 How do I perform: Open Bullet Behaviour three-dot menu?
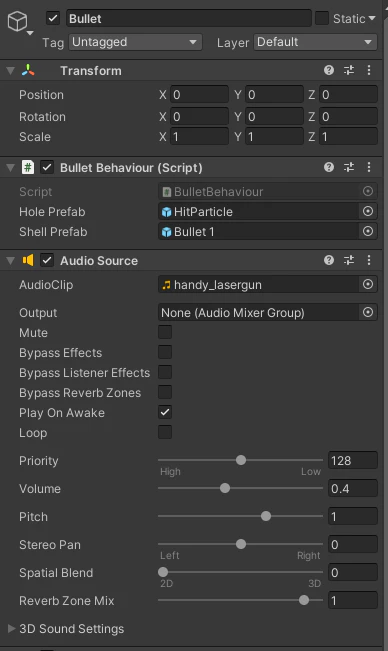[369, 167]
